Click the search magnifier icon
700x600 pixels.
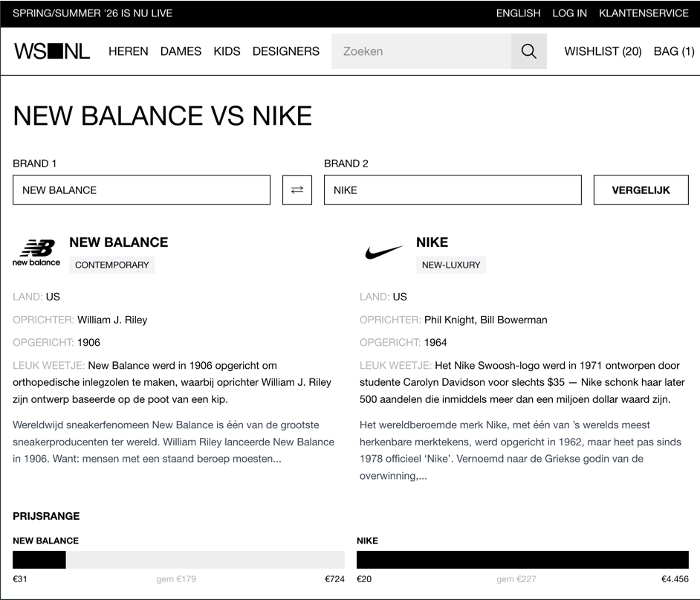click(x=528, y=51)
